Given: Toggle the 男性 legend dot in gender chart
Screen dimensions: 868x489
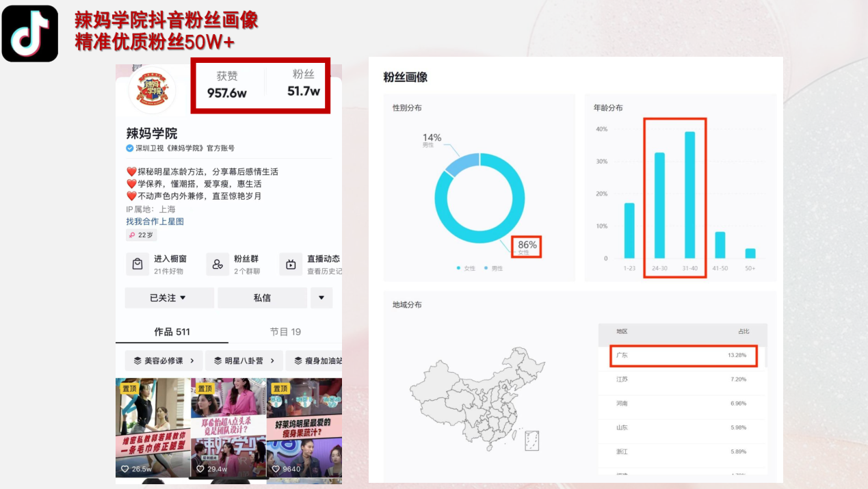Looking at the screenshot, I should coord(486,268).
